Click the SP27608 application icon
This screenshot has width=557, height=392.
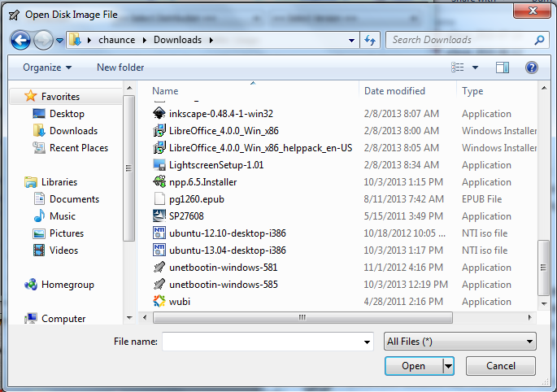(x=159, y=216)
